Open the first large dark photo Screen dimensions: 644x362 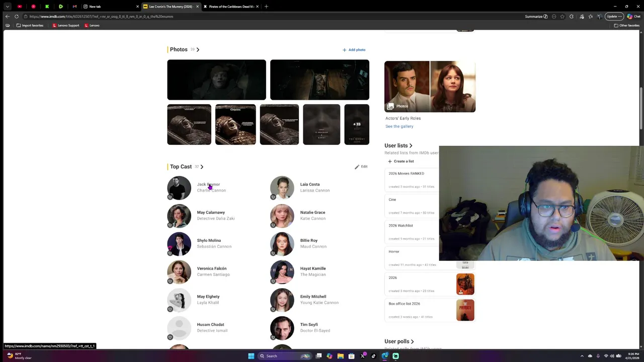click(x=216, y=80)
